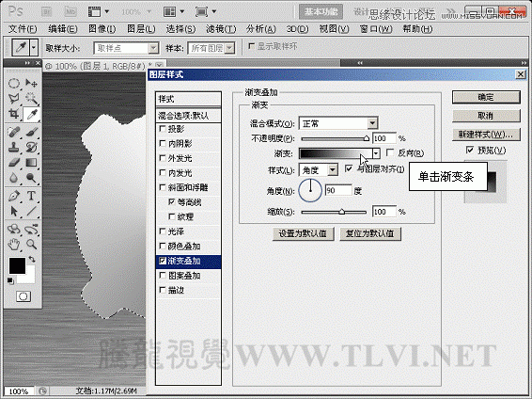The height and width of the screenshot is (399, 532).
Task: Select the 3D Orbit camera tool
Action: [32, 230]
